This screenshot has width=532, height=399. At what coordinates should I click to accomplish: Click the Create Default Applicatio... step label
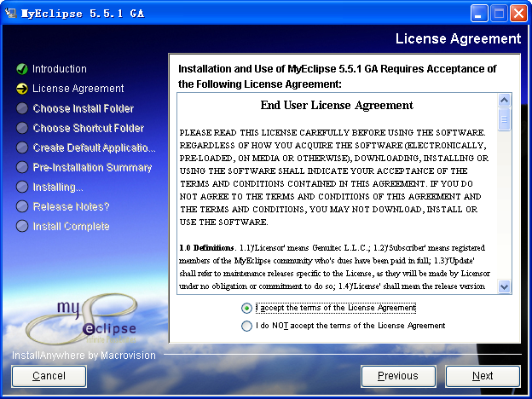(95, 148)
